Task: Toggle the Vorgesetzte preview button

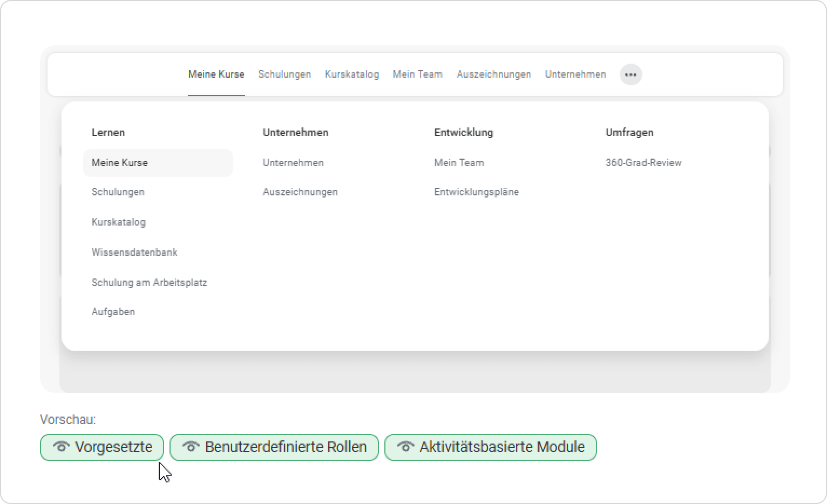Action: click(102, 447)
